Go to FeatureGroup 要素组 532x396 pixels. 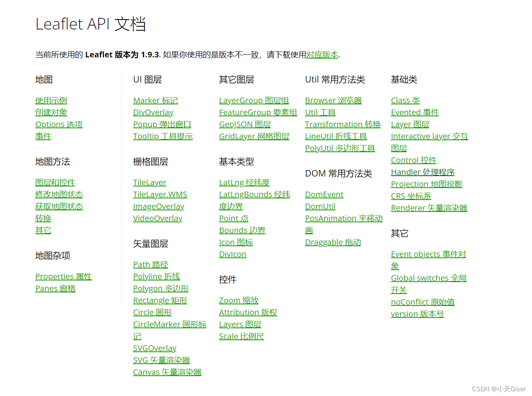[258, 112]
